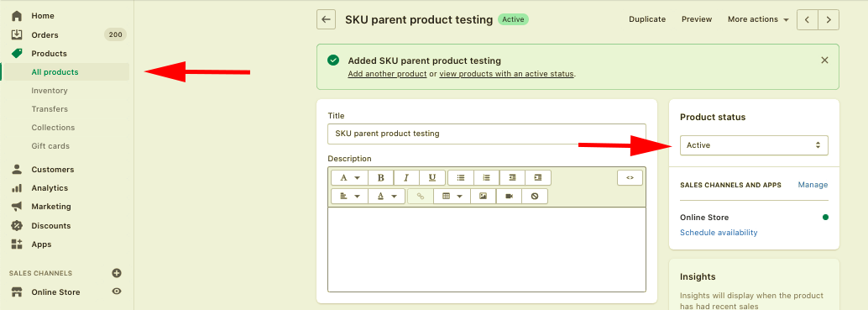Screen dimensions: 868x310
Task: Click the Home house icon in sidebar
Action: pos(17,16)
